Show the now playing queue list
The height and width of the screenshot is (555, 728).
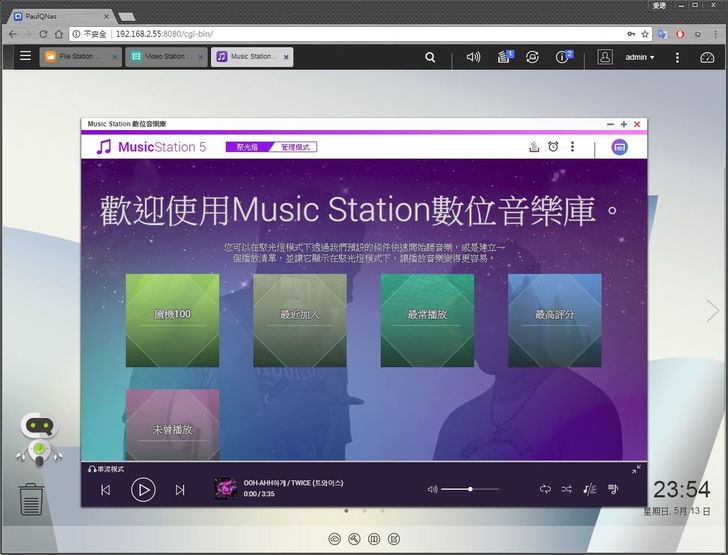tap(613, 489)
